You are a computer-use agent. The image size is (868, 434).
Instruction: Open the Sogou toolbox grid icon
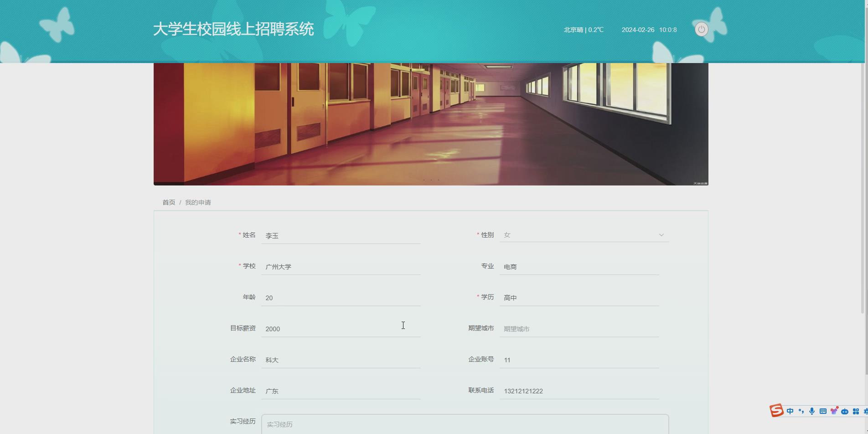(856, 411)
